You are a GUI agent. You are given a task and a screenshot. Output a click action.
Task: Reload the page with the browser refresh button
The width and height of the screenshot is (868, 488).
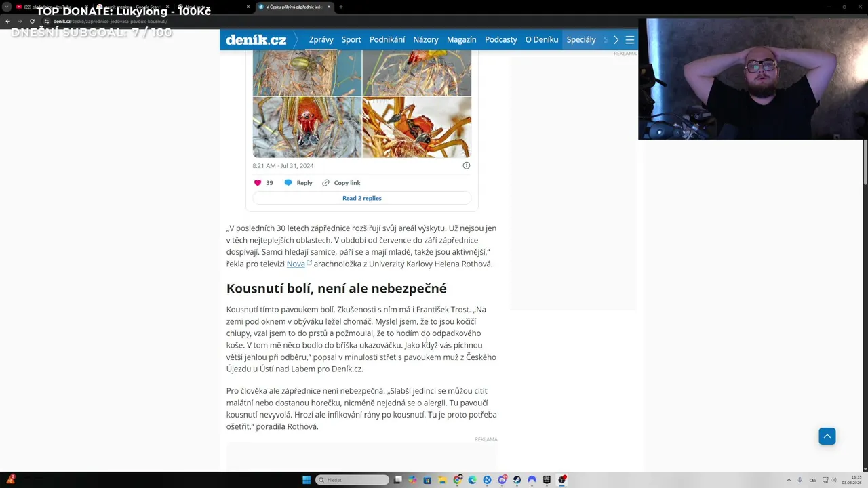(x=32, y=21)
